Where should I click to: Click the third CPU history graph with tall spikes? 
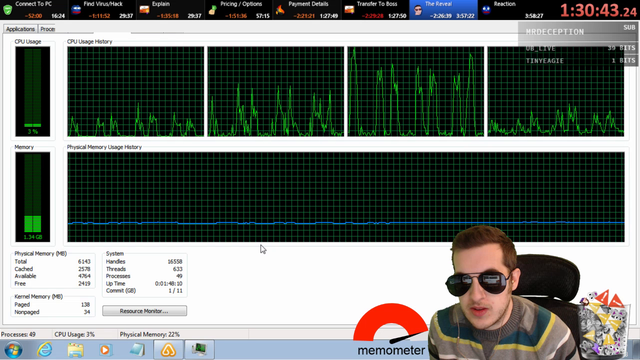point(416,91)
